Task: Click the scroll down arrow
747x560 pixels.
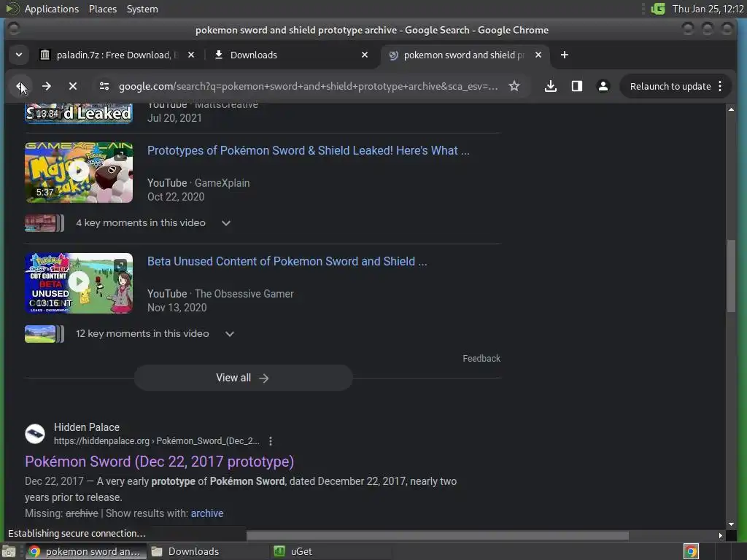Action: pyautogui.click(x=731, y=524)
